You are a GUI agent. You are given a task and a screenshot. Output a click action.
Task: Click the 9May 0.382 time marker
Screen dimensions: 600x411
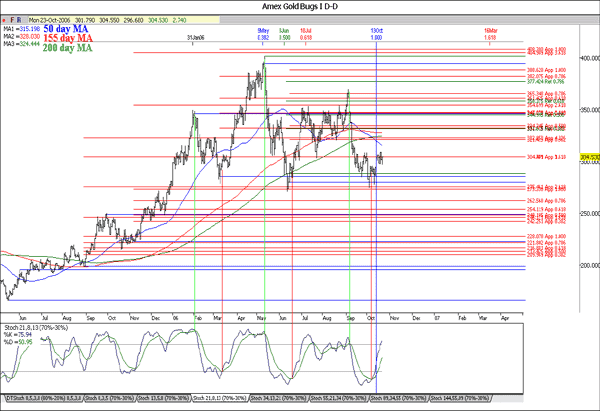point(263,34)
